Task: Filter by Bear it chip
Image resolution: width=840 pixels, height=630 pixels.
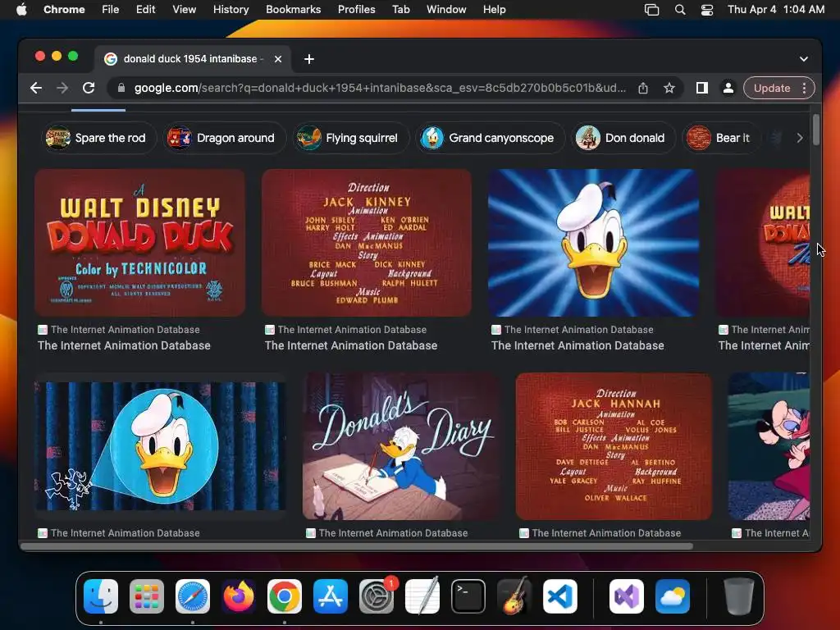Action: click(720, 138)
